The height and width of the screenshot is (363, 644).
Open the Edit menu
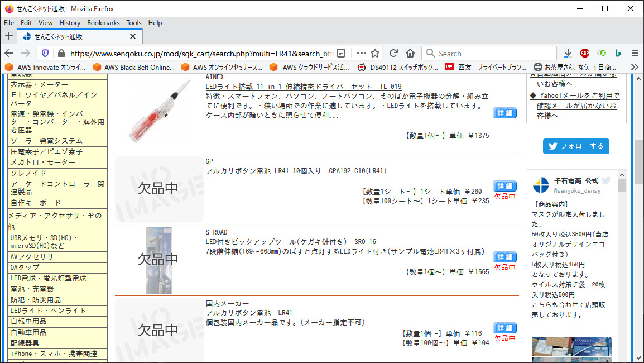(26, 23)
